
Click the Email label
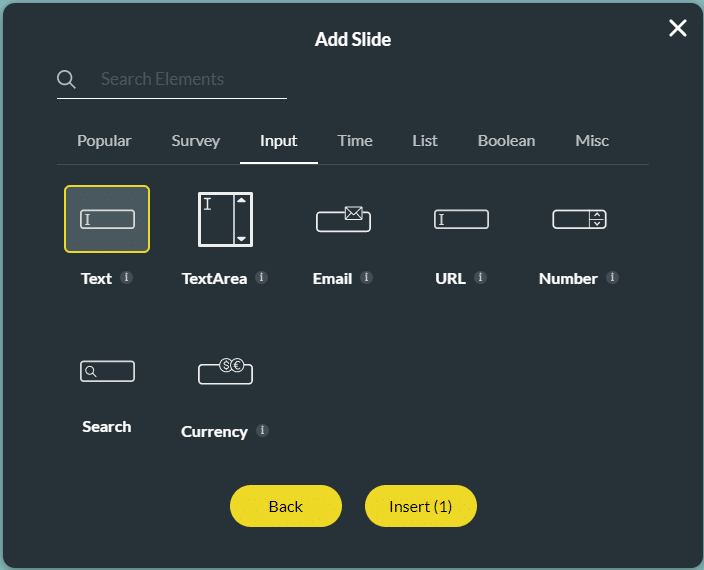(332, 279)
